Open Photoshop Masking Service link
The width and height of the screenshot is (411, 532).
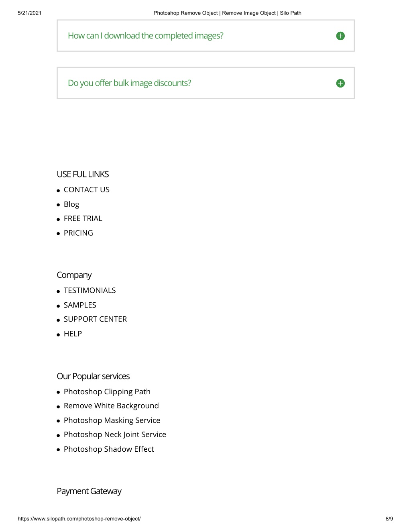(x=112, y=420)
